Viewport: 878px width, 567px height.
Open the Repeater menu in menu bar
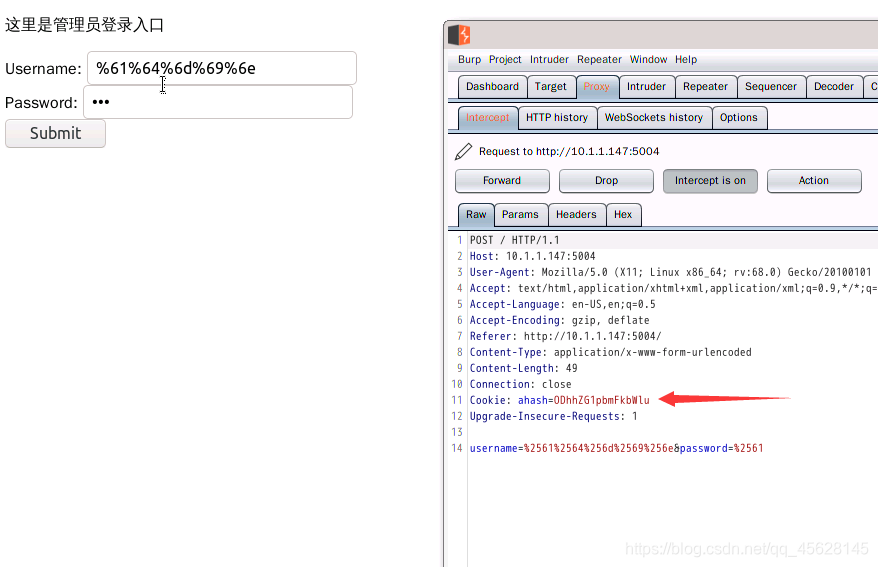tap(599, 59)
